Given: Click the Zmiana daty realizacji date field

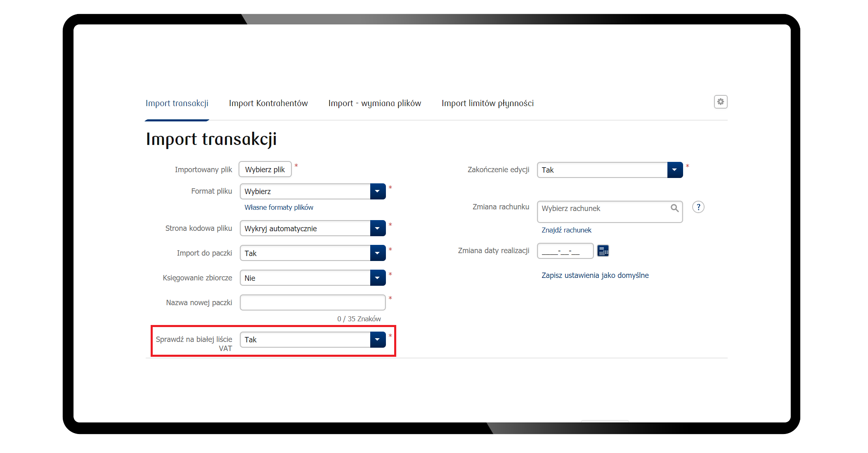Looking at the screenshot, I should pyautogui.click(x=565, y=251).
